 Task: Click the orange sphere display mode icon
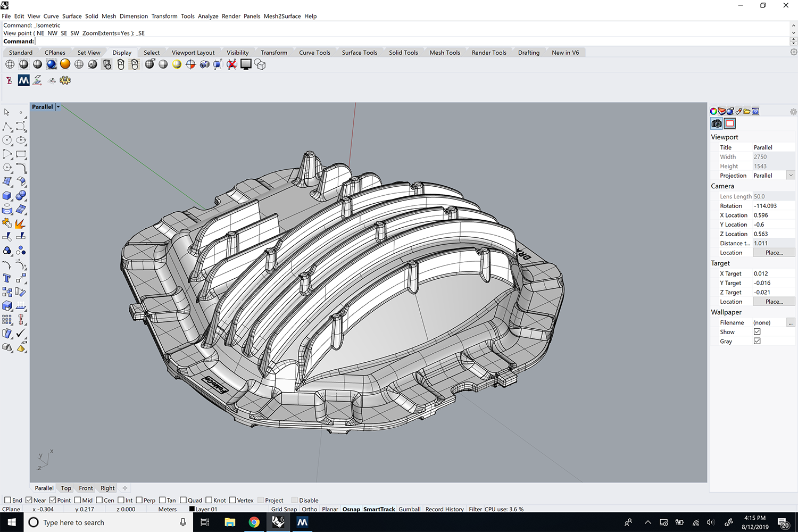(x=65, y=64)
